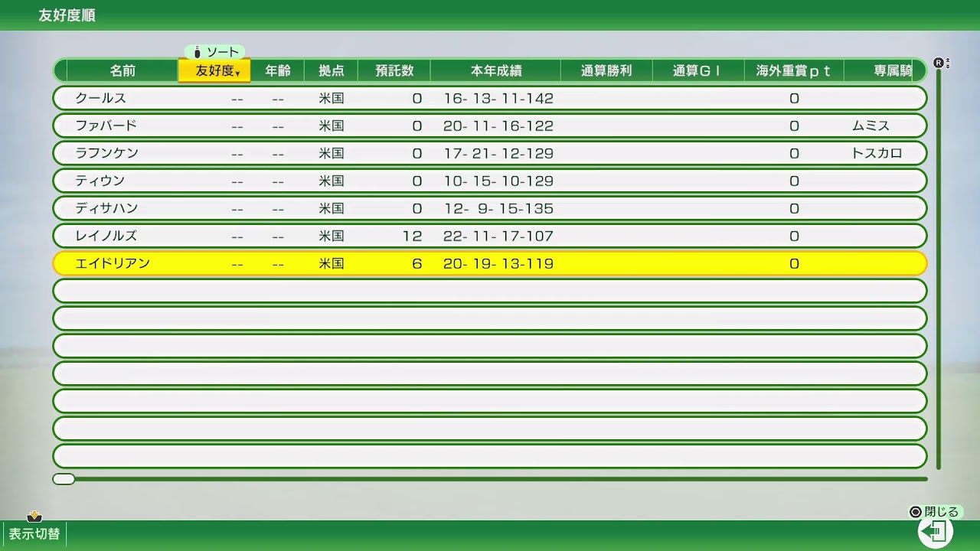Click the R button scroll icon
Screen dimensions: 980x551
tap(939, 63)
